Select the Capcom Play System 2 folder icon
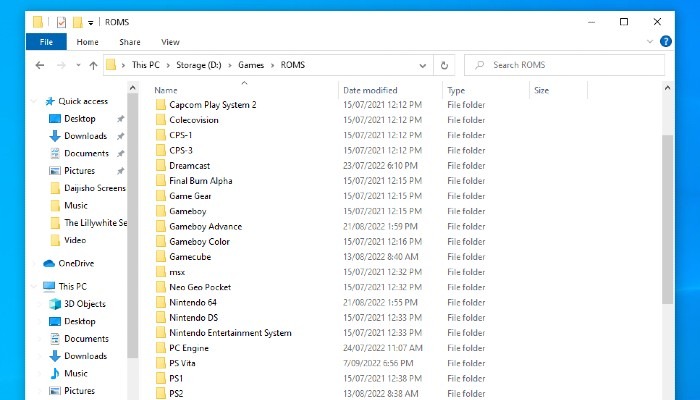700x400 pixels. (161, 105)
